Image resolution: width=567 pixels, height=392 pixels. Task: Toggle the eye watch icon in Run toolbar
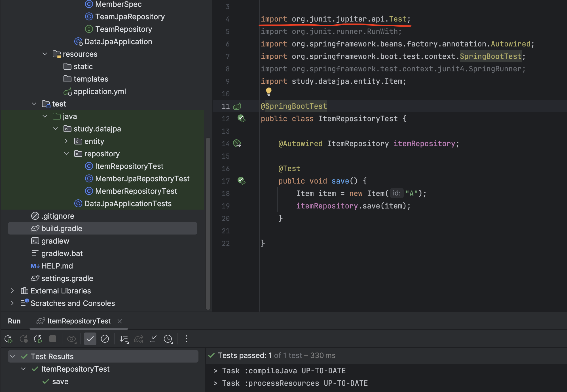pos(71,339)
